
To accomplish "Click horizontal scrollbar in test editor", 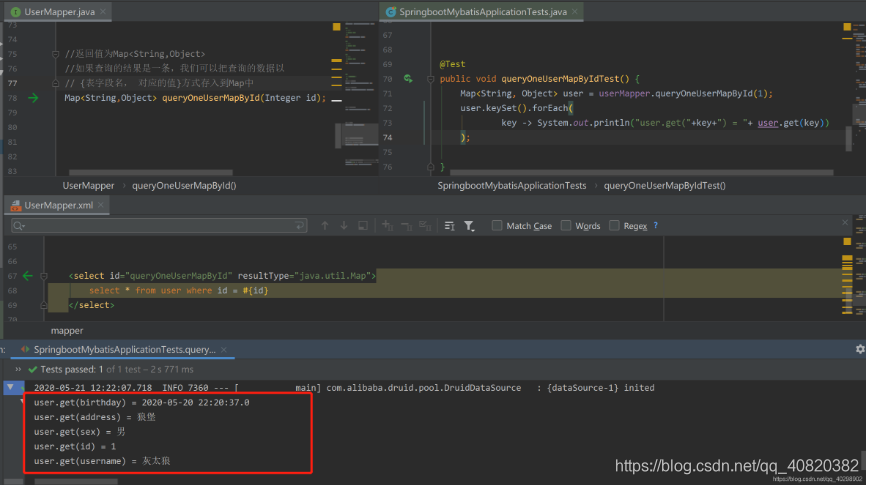I will (x=642, y=173).
